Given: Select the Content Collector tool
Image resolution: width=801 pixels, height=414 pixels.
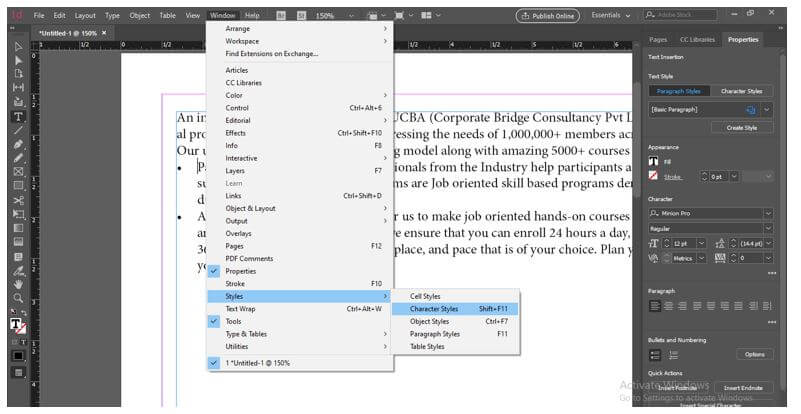Looking at the screenshot, I should point(18,102).
